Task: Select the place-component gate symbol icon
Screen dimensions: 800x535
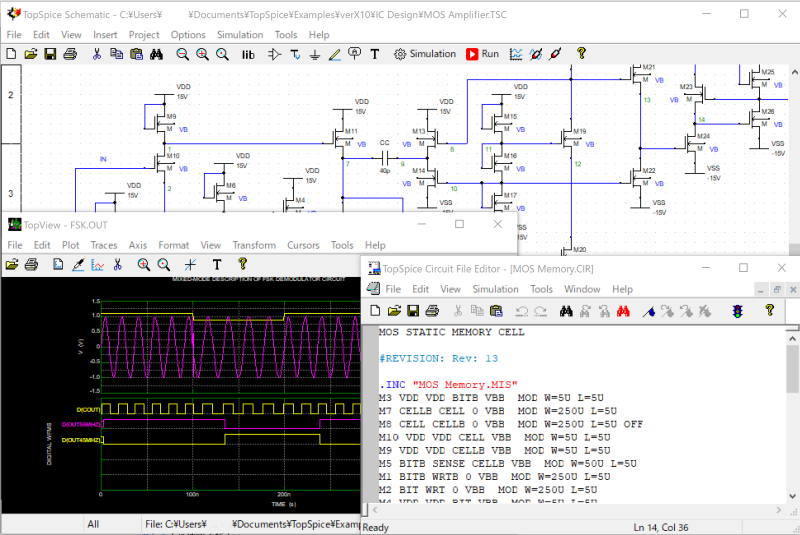Action: click(274, 54)
